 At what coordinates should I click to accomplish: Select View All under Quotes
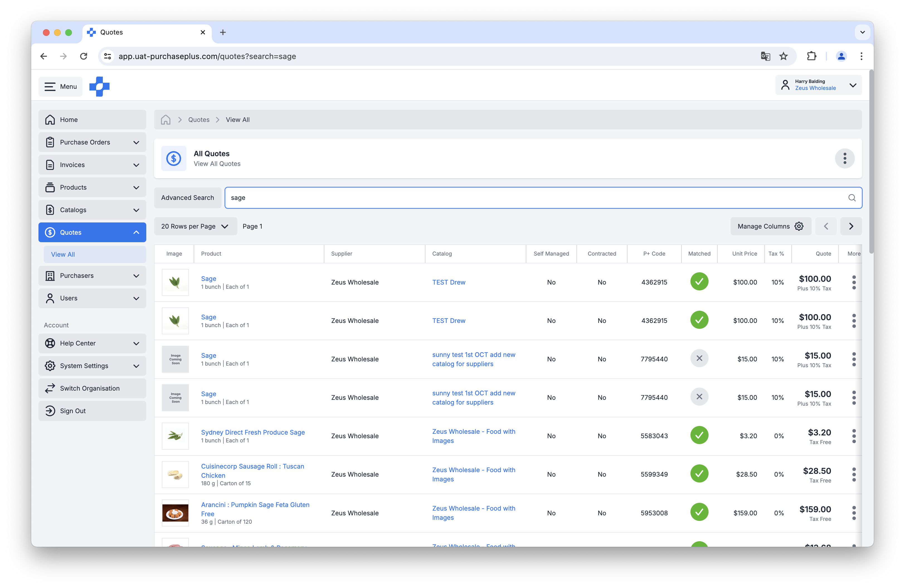point(95,254)
